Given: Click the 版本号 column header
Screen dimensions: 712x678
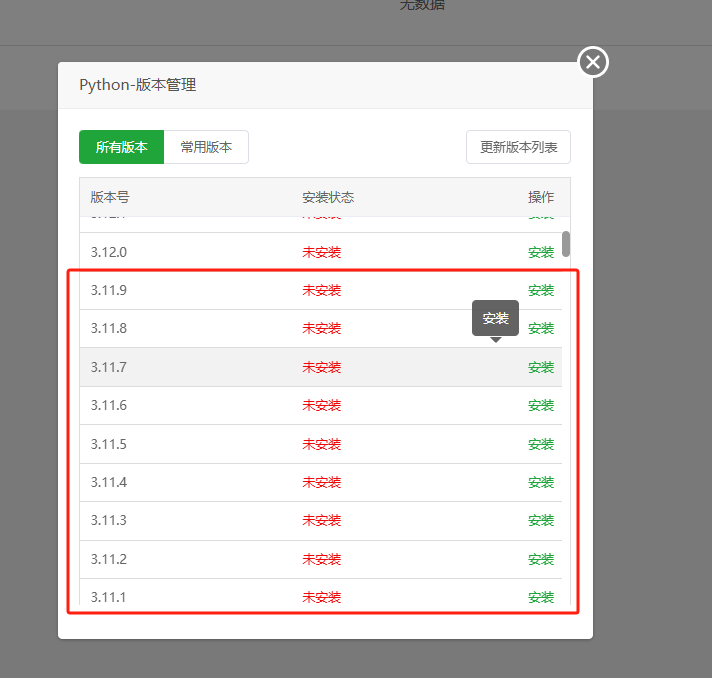Looking at the screenshot, I should point(110,197).
